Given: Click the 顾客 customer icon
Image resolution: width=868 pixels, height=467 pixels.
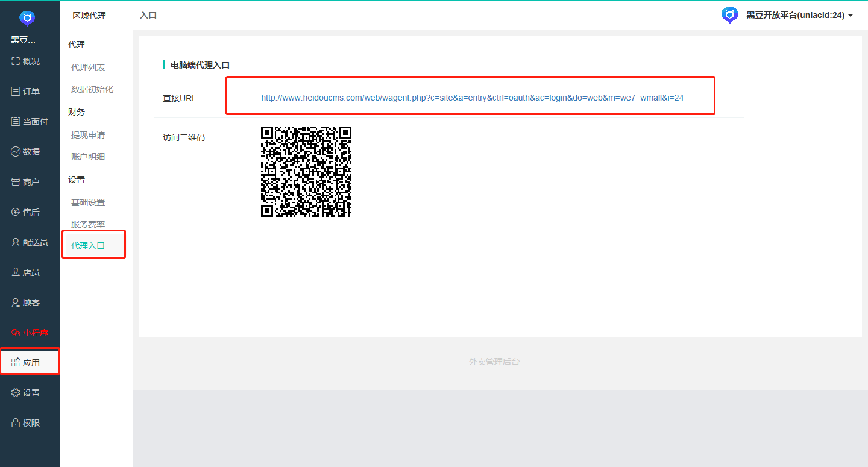Looking at the screenshot, I should [16, 302].
